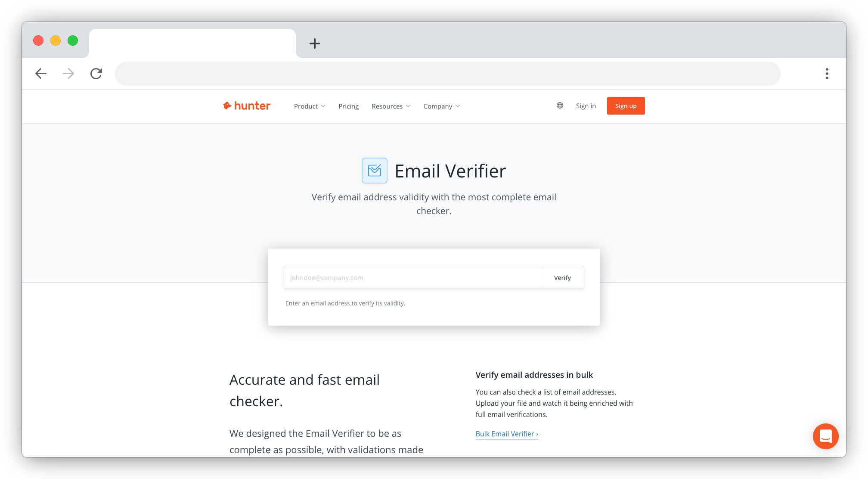Click the browser back arrow icon
The image size is (868, 479).
tap(40, 73)
